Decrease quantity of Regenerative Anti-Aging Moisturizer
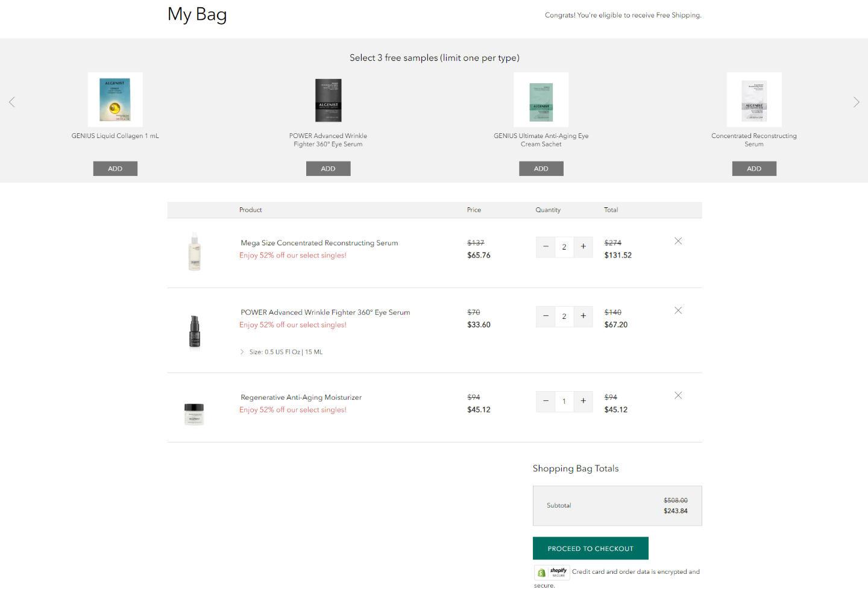This screenshot has width=868, height=604. (x=546, y=401)
